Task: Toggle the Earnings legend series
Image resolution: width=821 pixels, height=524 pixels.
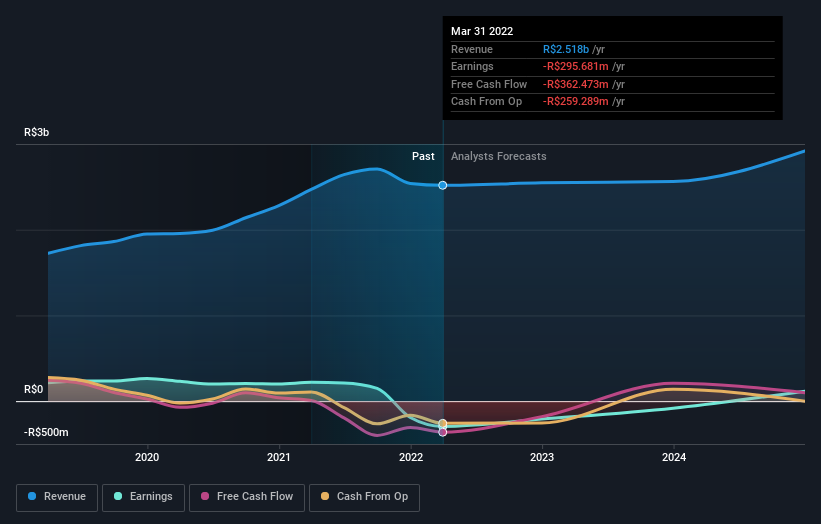Action: 143,497
